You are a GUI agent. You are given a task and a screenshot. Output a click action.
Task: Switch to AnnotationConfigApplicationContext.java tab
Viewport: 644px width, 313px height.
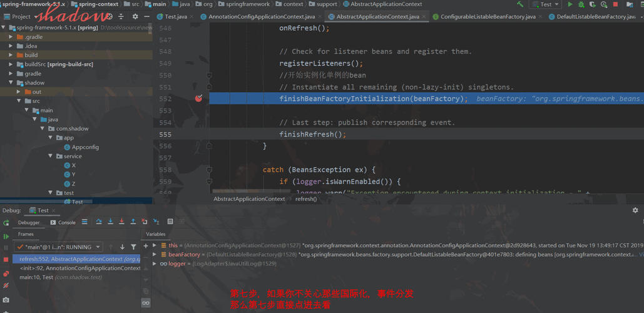click(262, 17)
